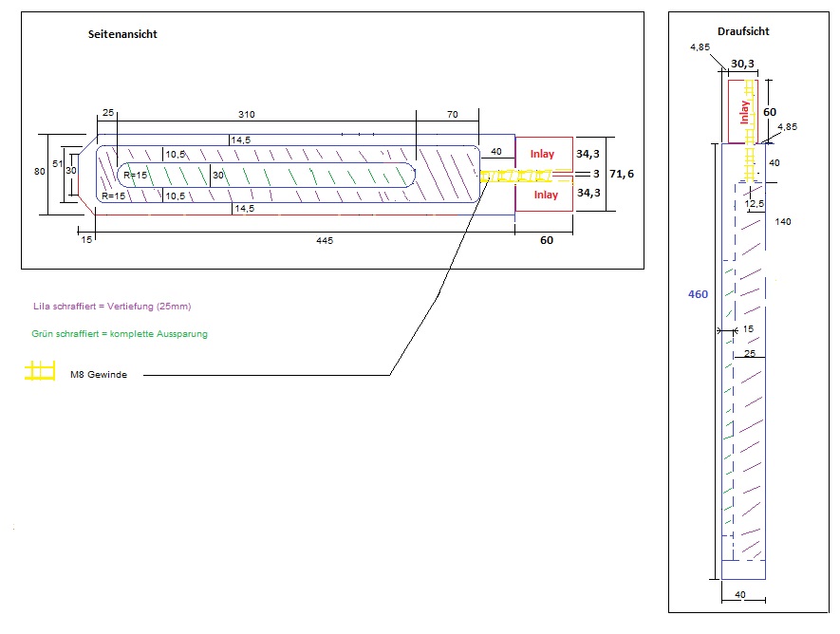Select the 30,3 width dimension
Viewport: 840px width, 634px height.
click(x=744, y=65)
